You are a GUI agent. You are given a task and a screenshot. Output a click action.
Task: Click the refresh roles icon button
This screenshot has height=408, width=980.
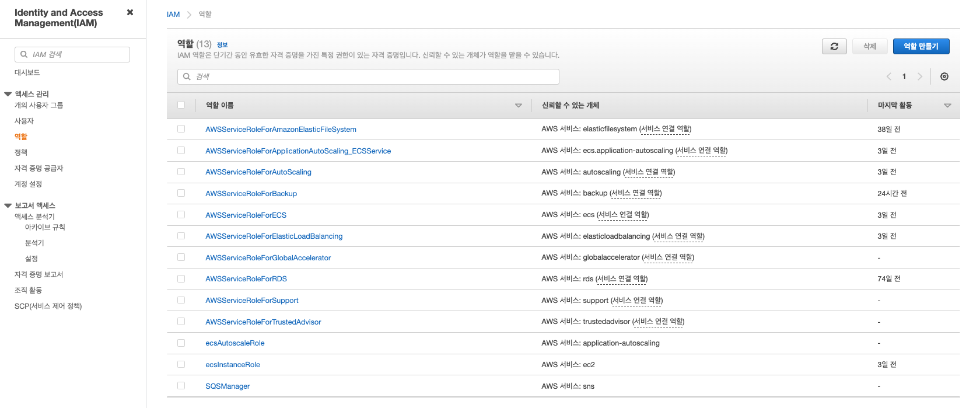pos(834,46)
